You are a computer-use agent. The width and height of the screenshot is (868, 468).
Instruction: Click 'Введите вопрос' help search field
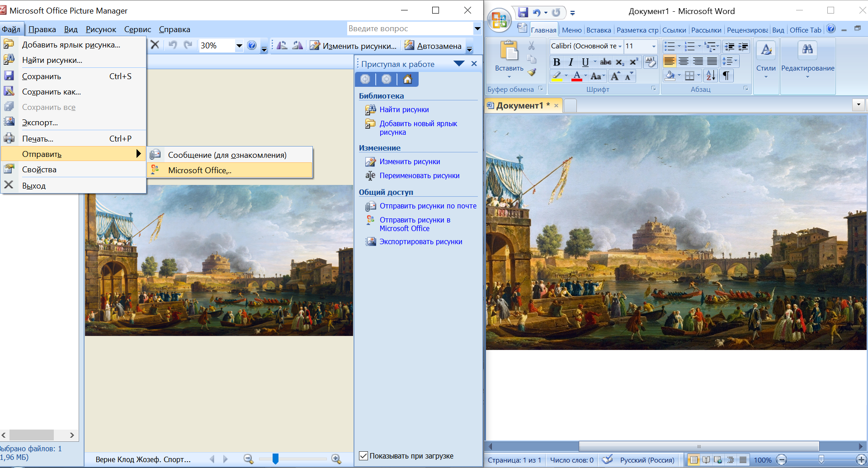coord(410,28)
